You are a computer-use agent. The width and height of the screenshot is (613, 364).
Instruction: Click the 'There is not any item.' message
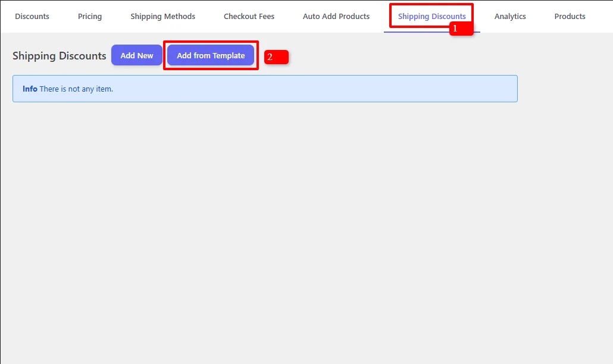pyautogui.click(x=76, y=89)
